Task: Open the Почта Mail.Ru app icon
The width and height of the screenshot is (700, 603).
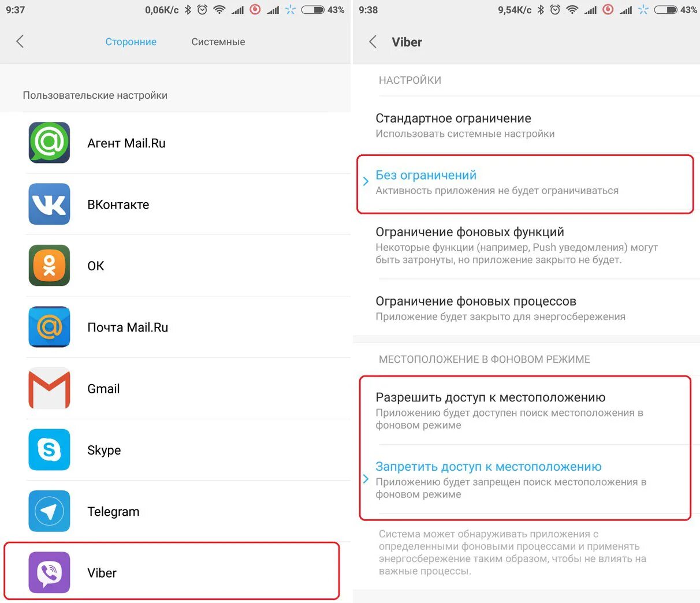Action: point(49,327)
